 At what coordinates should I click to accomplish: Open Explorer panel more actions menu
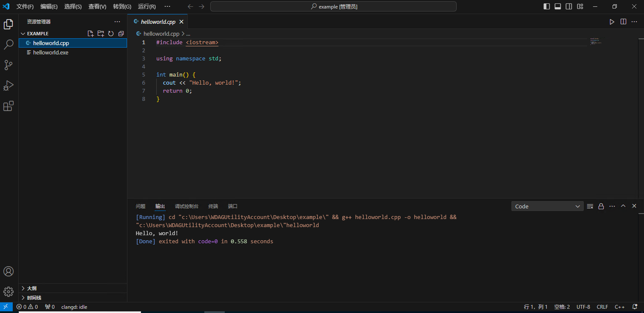point(117,22)
